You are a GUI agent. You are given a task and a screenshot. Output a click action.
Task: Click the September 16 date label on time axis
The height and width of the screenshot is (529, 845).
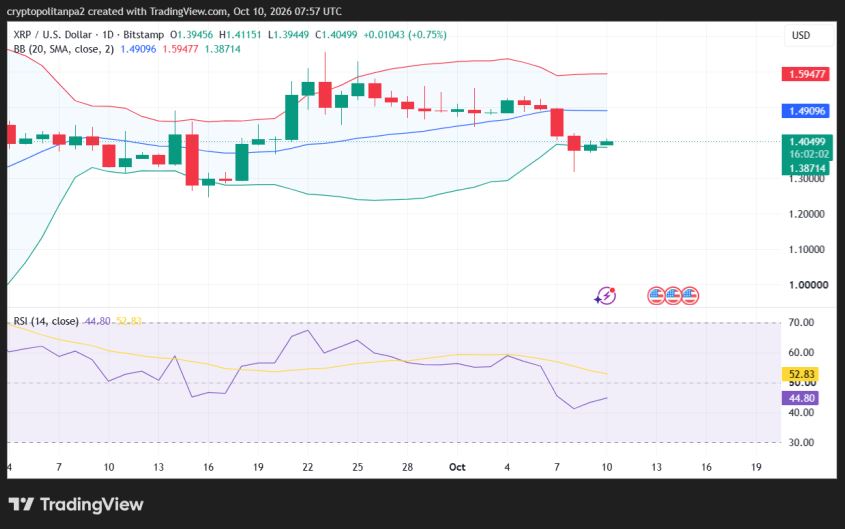click(208, 467)
